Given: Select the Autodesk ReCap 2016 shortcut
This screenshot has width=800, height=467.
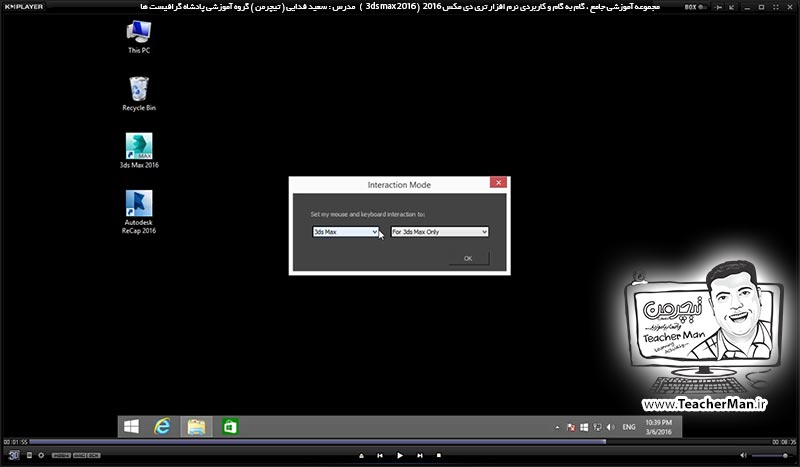Looking at the screenshot, I should (139, 212).
